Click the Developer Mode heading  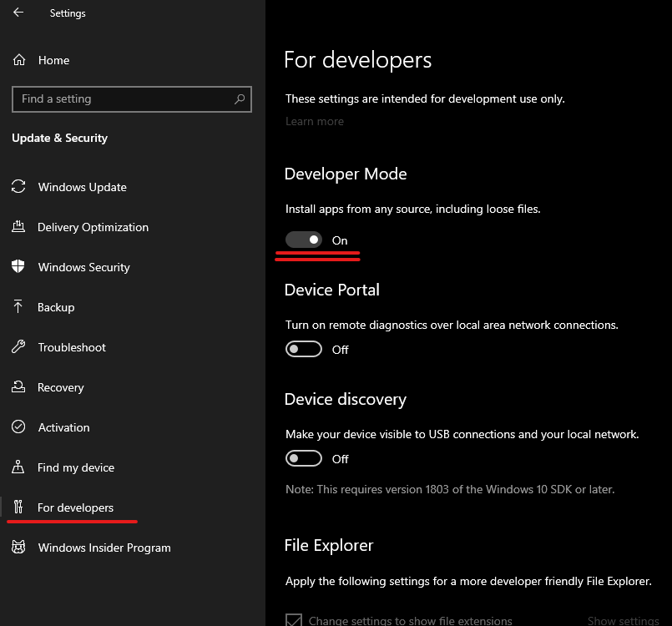(x=346, y=174)
